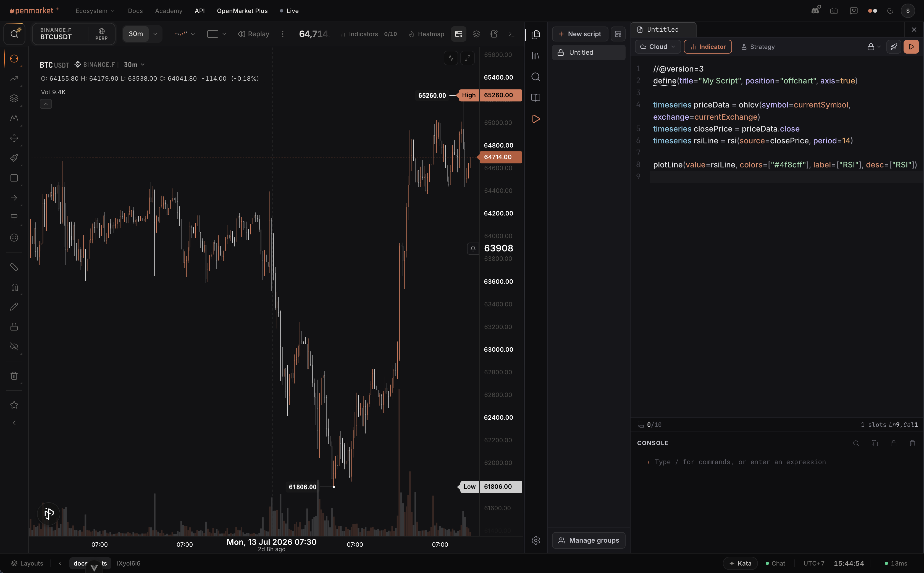
Task: Expand chart to fullscreen
Action: click(467, 58)
